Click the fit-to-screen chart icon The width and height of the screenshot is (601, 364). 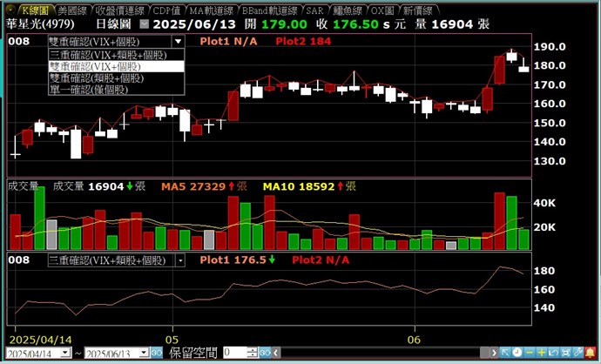(x=565, y=353)
